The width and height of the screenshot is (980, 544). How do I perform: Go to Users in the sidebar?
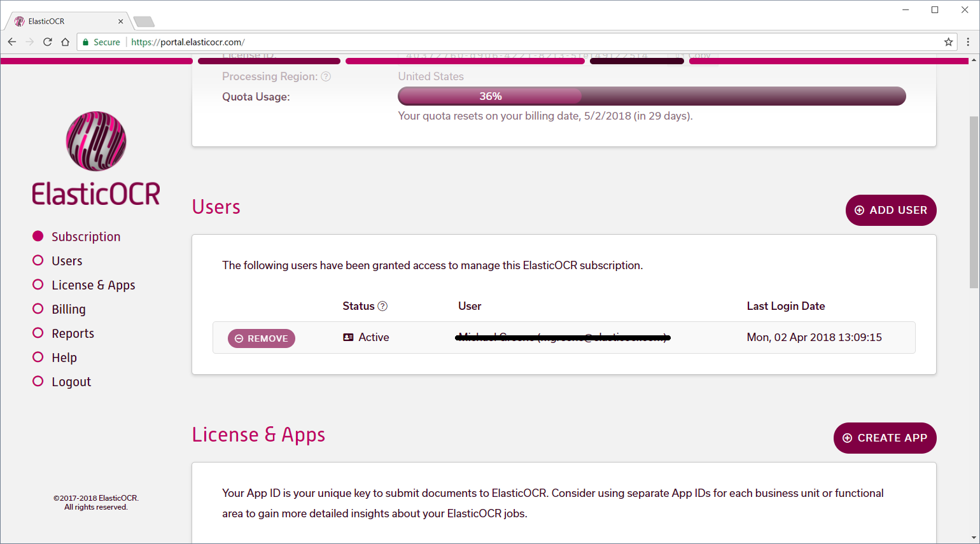57,261
